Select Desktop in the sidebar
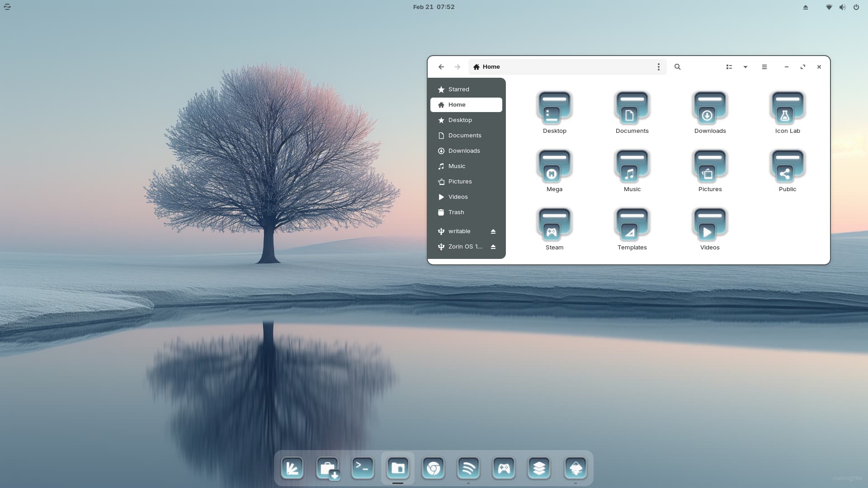 pos(466,120)
